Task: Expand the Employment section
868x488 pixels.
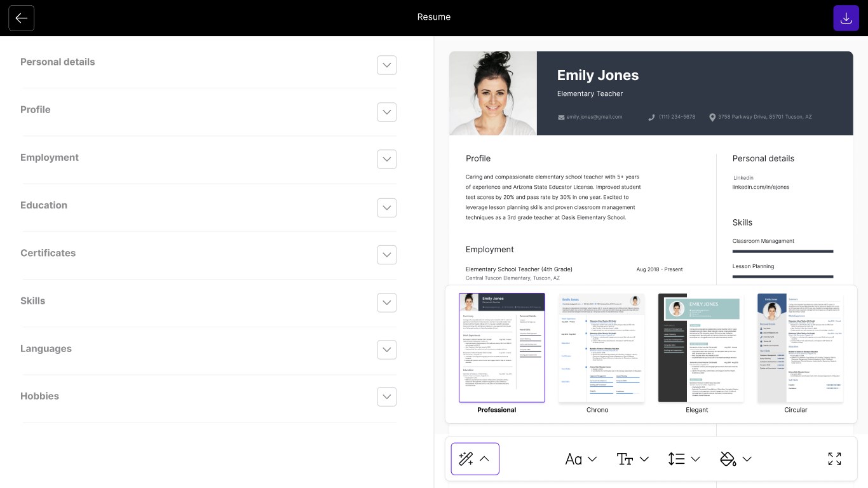Action: [386, 159]
